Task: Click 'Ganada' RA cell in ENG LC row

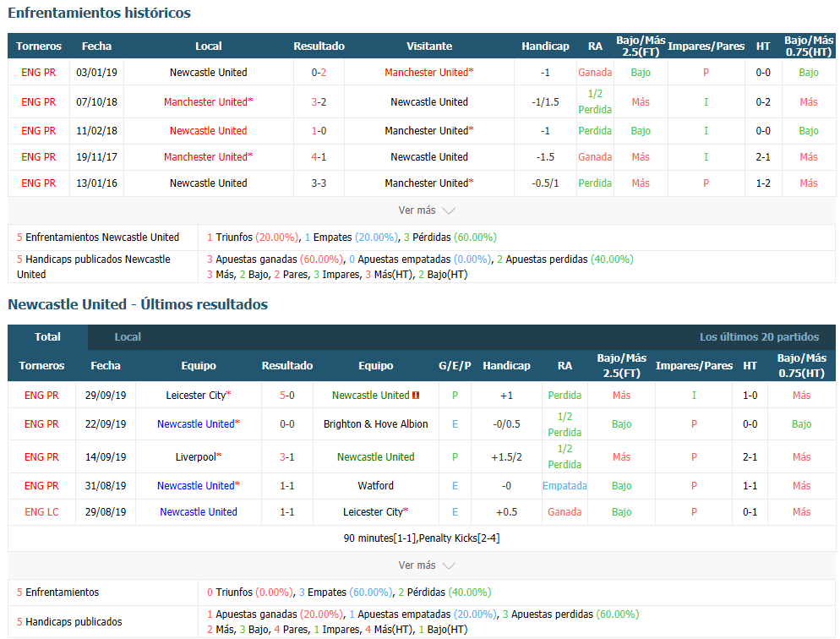Action: tap(565, 512)
